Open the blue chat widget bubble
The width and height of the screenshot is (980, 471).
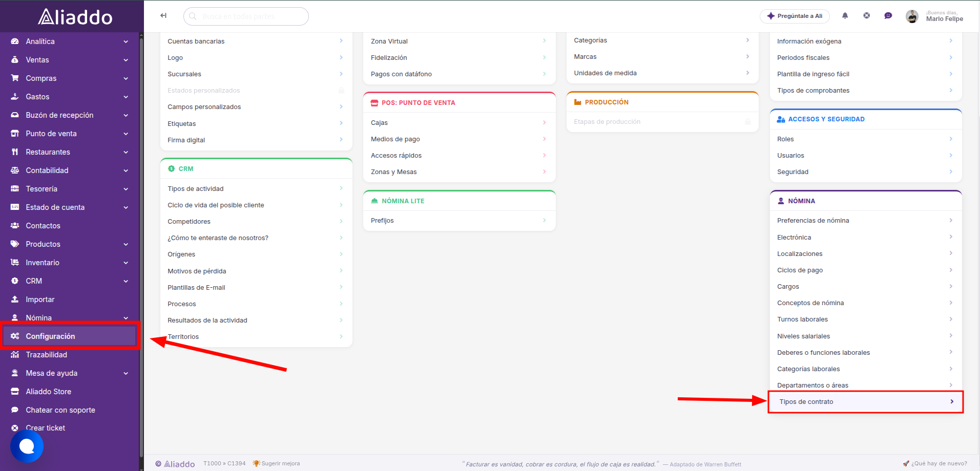tap(27, 446)
